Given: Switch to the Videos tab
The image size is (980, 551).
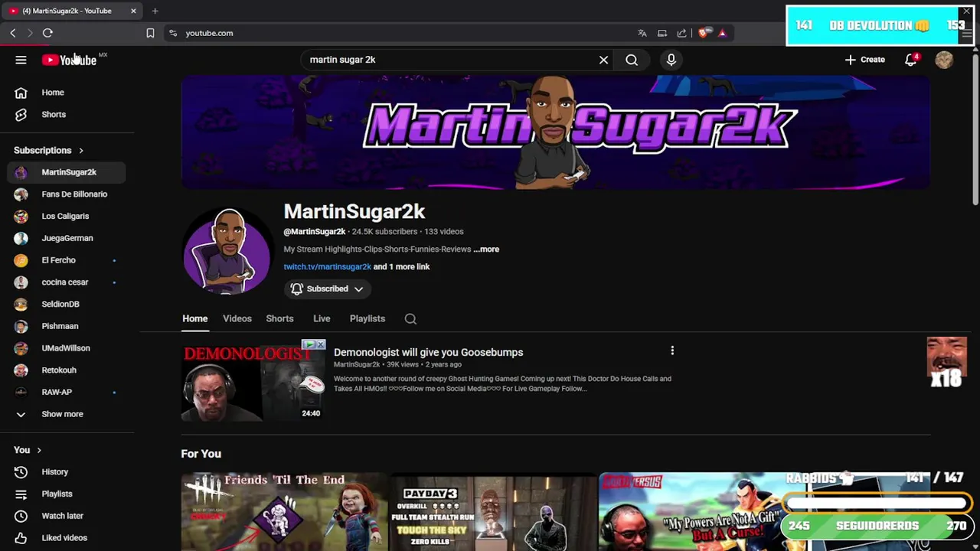Looking at the screenshot, I should (x=237, y=318).
